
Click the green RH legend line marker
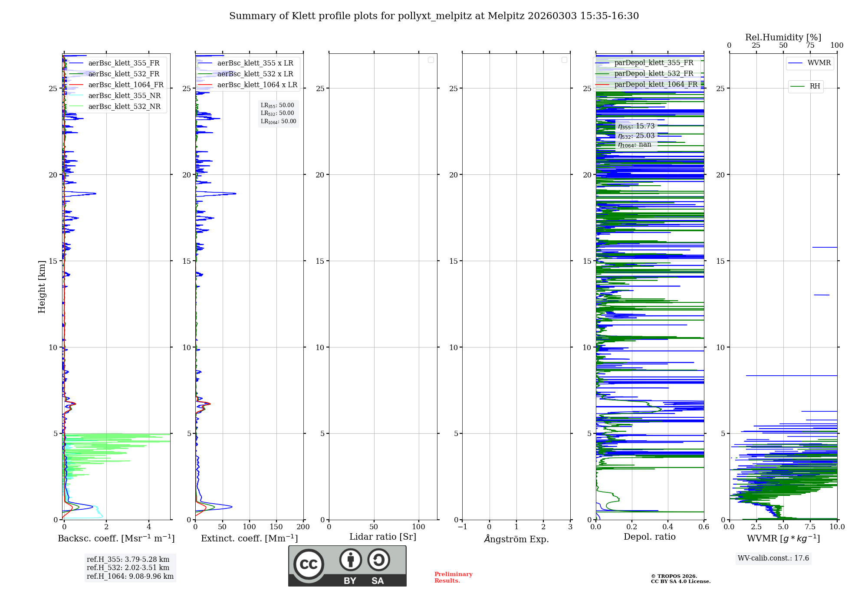click(x=797, y=86)
